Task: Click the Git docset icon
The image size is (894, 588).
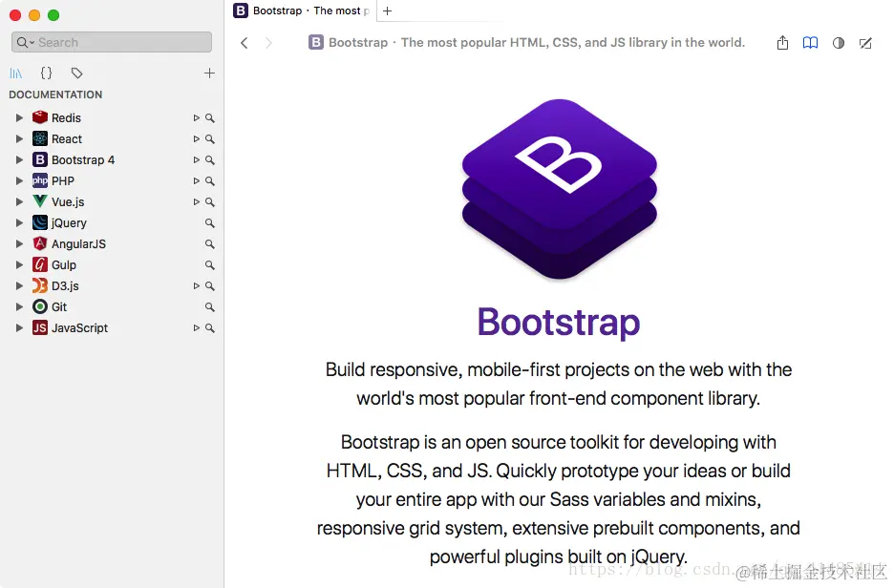Action: tap(40, 306)
